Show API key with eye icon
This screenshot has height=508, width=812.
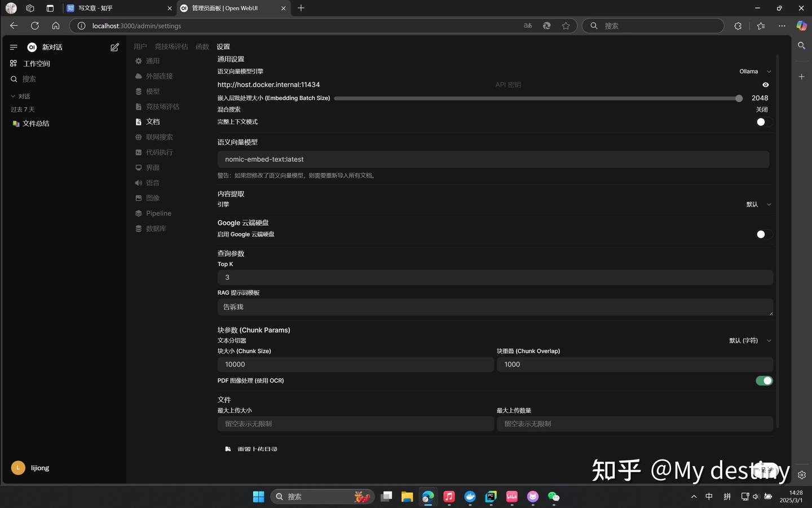pyautogui.click(x=765, y=85)
